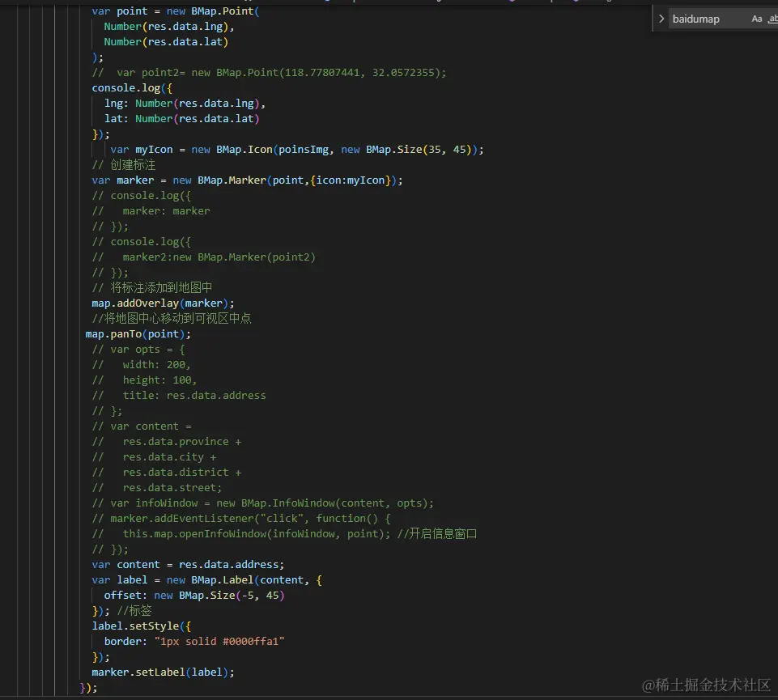Toggle Match Whole Word "ab" option

click(772, 19)
